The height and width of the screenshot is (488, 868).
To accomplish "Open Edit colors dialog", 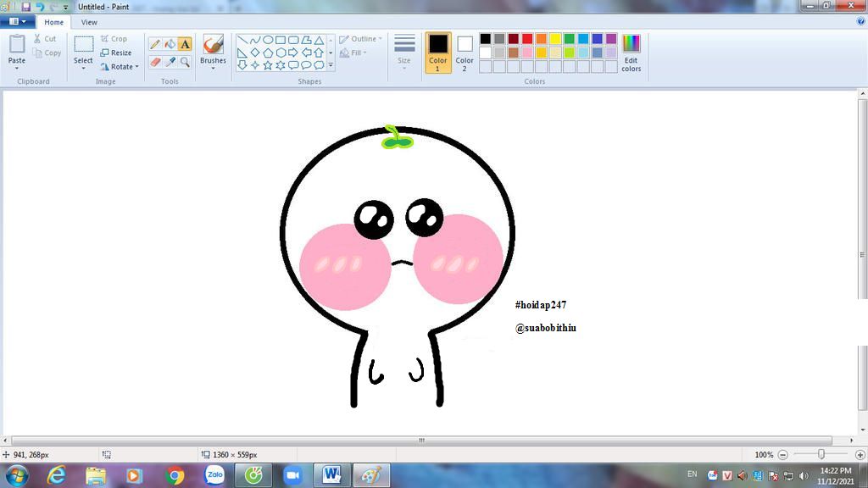I will 631,53.
